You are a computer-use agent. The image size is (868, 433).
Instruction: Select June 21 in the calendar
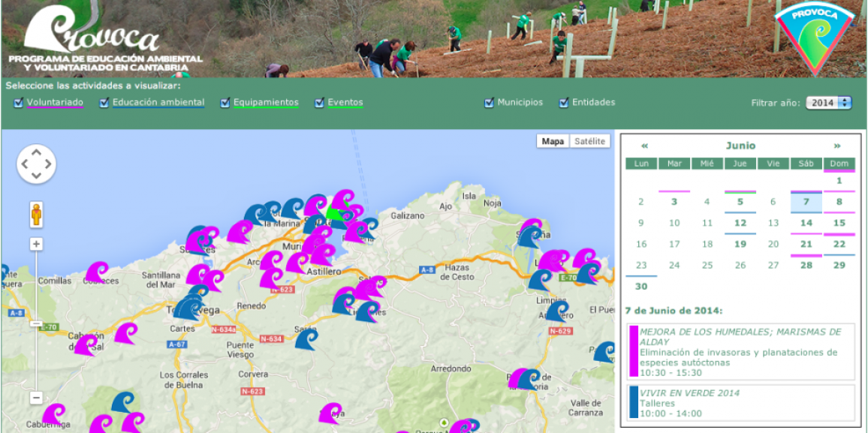pos(806,245)
